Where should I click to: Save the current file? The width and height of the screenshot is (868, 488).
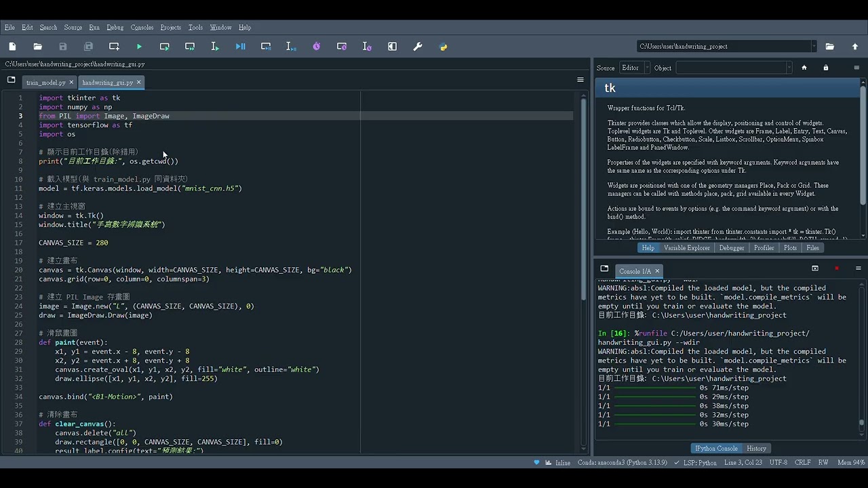[63, 47]
